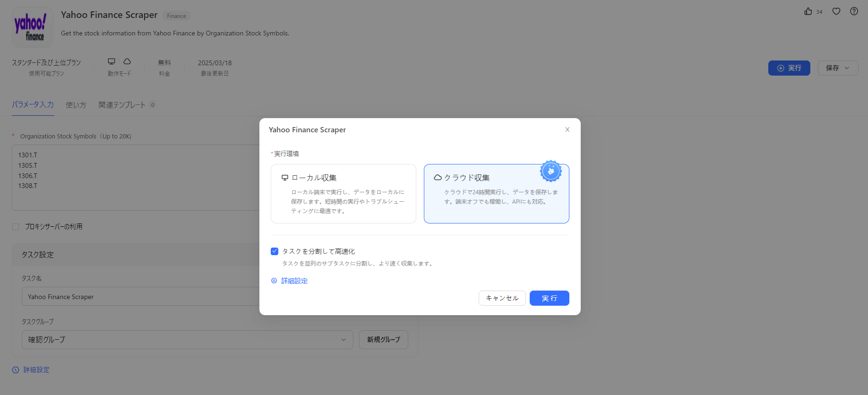Image resolution: width=868 pixels, height=395 pixels.
Task: Open help via the question mark icon
Action: click(x=854, y=11)
